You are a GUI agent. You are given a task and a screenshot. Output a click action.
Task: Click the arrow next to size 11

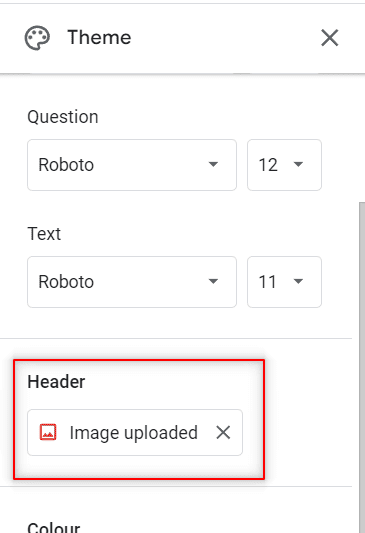298,281
